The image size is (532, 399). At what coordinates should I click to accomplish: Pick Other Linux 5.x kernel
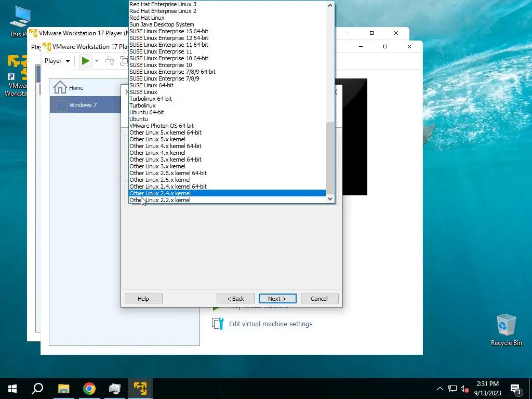pos(228,139)
